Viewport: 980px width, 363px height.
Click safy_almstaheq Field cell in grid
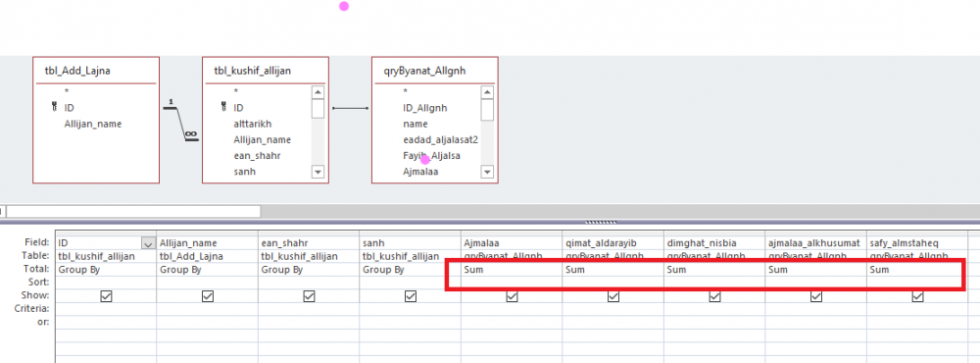pyautogui.click(x=917, y=243)
